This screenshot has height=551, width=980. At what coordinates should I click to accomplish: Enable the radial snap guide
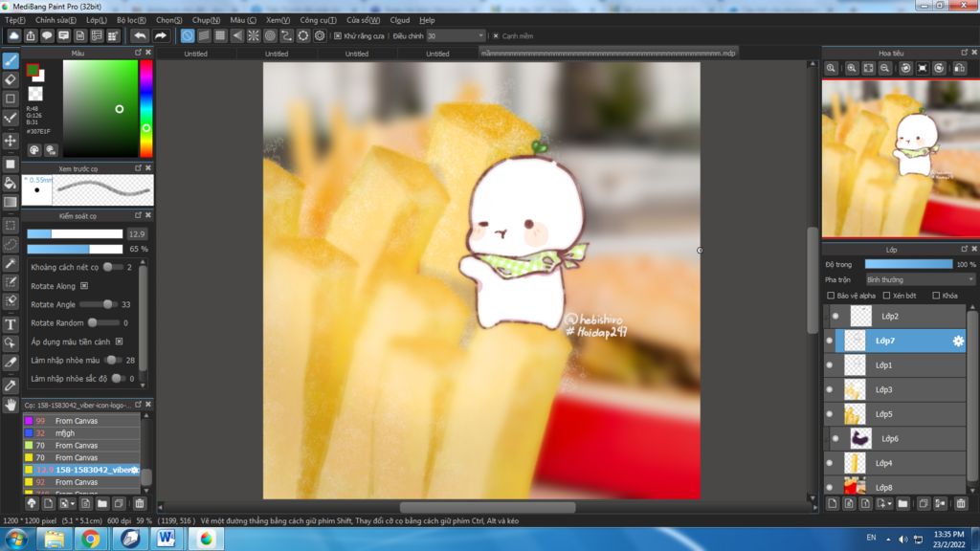254,36
